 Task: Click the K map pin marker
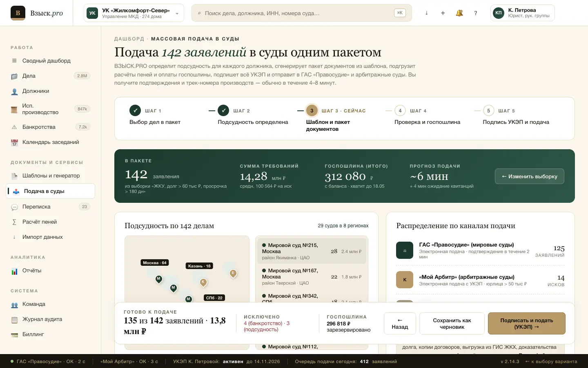click(203, 282)
